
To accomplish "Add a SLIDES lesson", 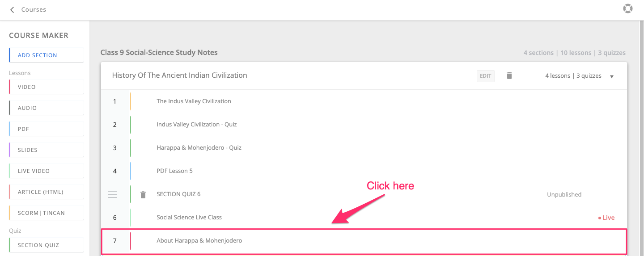I will [x=47, y=150].
